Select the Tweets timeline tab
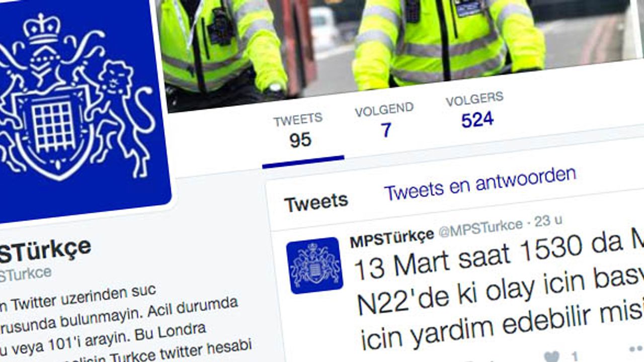The height and width of the screenshot is (362, 644). pos(316,202)
